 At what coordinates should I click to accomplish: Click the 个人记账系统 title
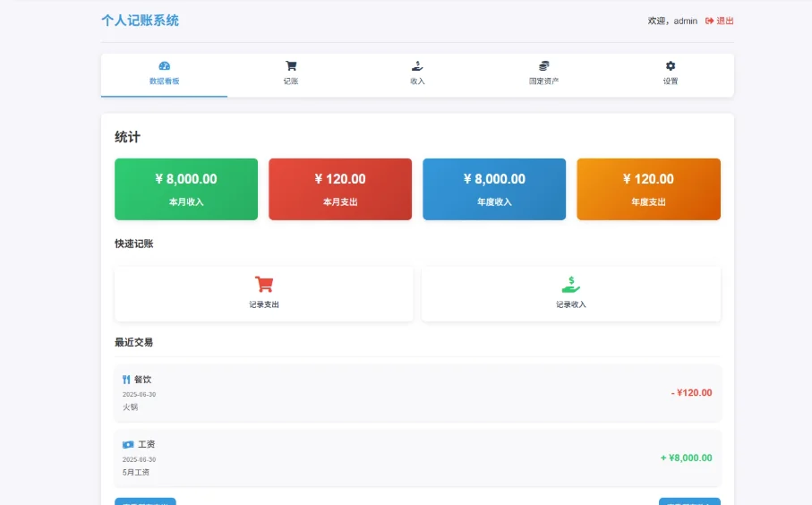coord(140,21)
